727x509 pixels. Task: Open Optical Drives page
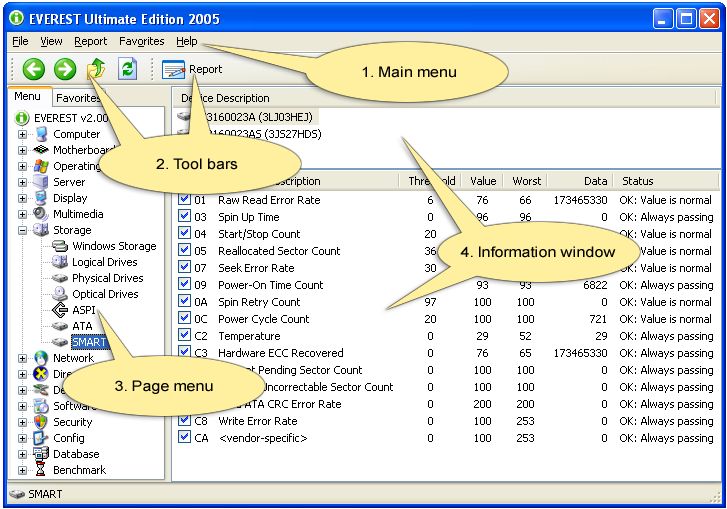(104, 294)
